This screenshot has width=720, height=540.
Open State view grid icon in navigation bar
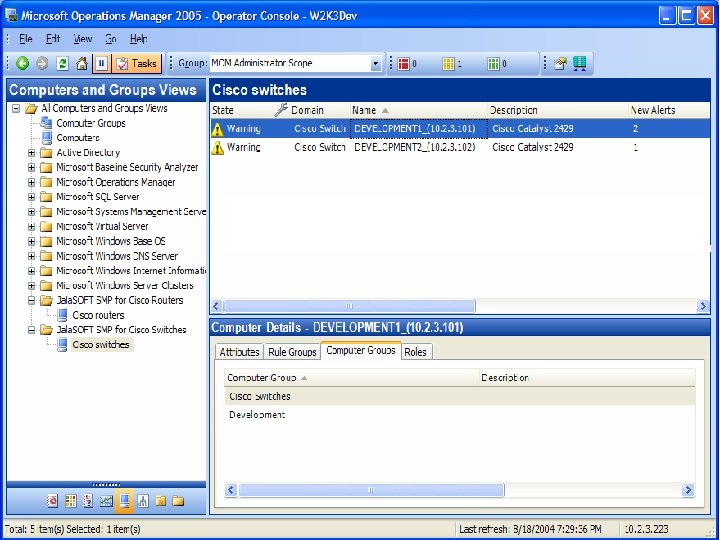pos(70,501)
